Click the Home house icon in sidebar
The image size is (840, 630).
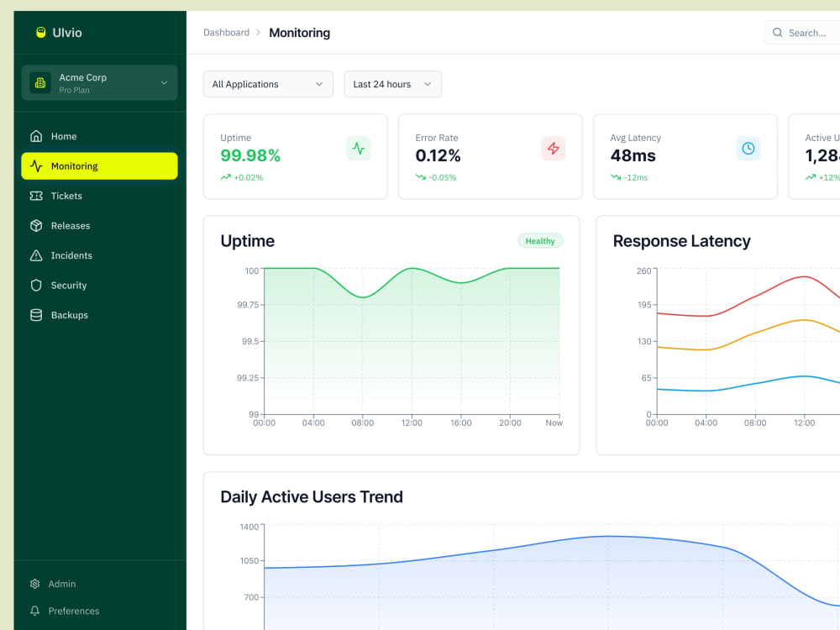36,136
